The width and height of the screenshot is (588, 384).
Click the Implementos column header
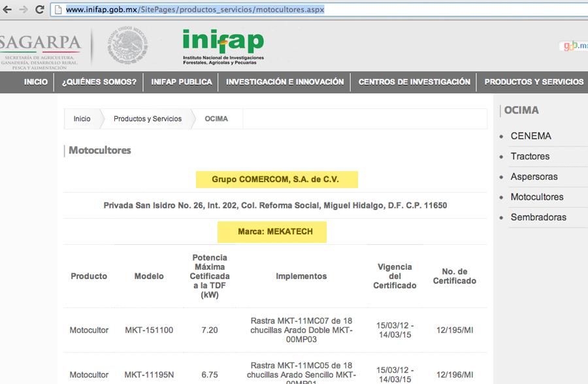coord(301,276)
